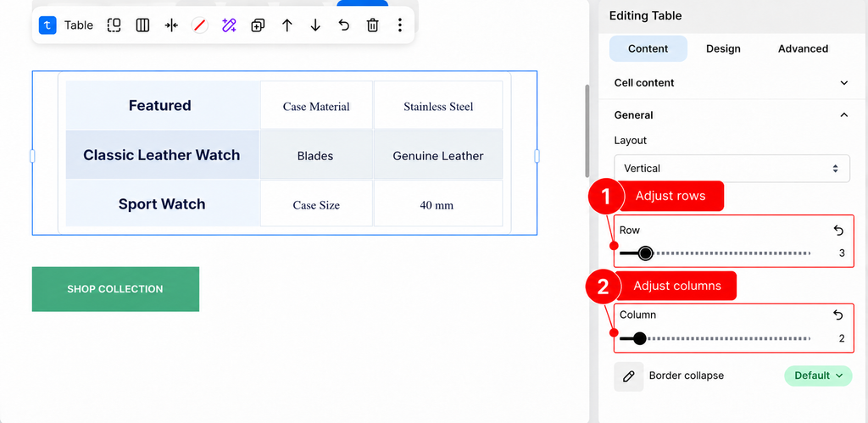Reset Column value with revert icon

[x=838, y=315]
